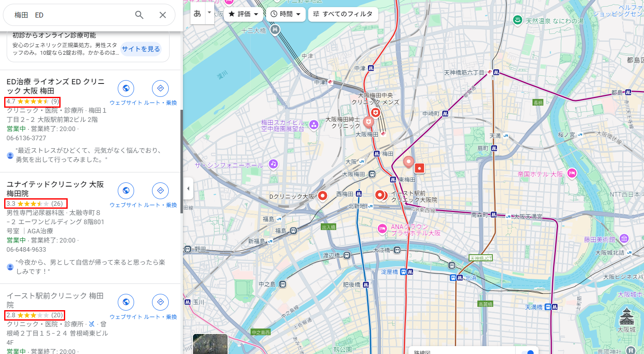Click the あ input method button
This screenshot has height=354, width=644.
(x=198, y=13)
